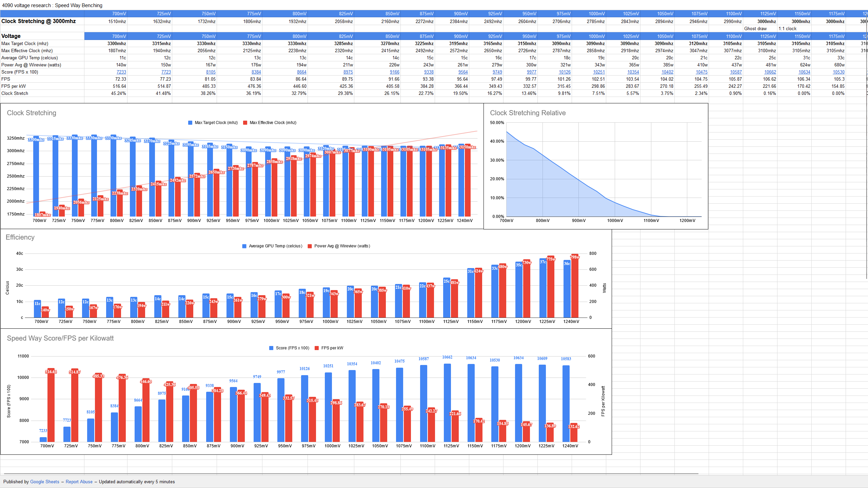Click red FPS per kW legend swatch
Screen dimensions: 868x488
[317, 348]
